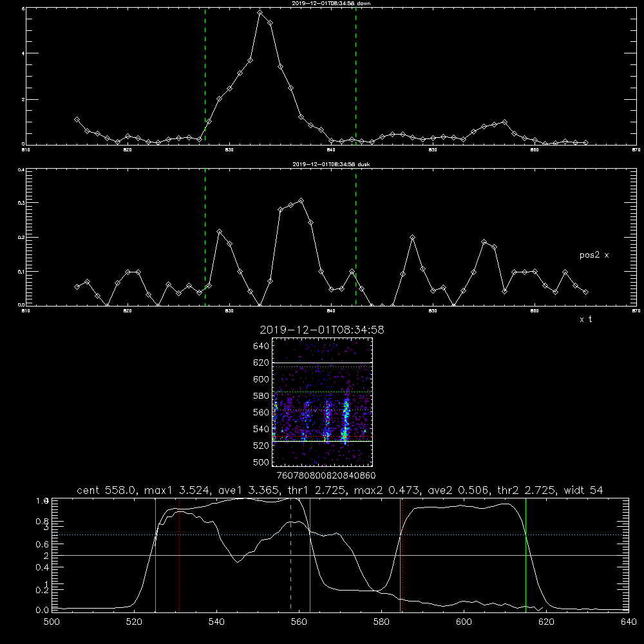Click the second plot title ending in 'dusk'
644x644 pixels.
pyautogui.click(x=331, y=164)
